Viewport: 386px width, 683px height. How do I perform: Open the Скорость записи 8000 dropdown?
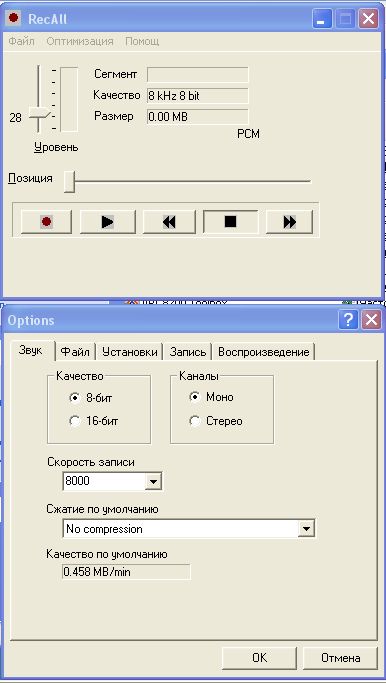(x=153, y=481)
